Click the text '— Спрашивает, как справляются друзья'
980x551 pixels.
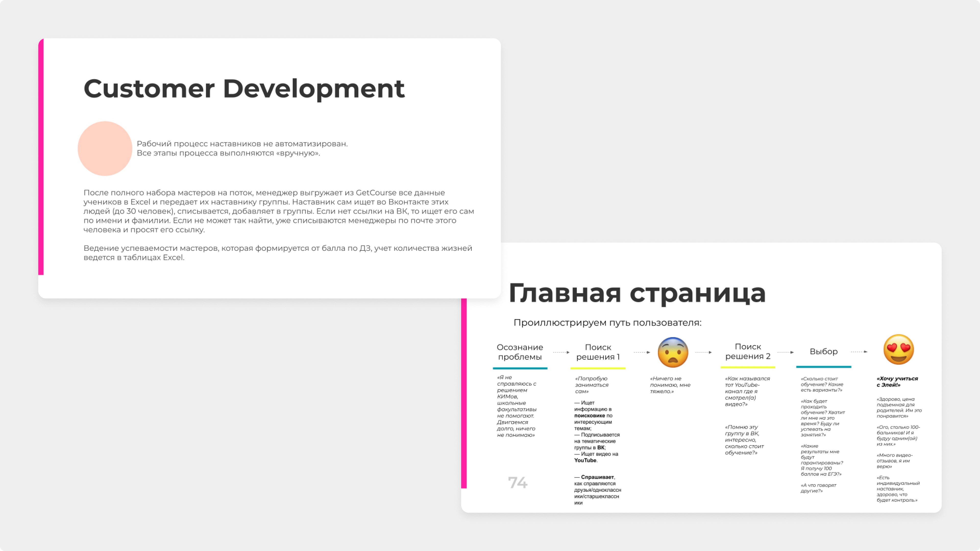coord(598,490)
